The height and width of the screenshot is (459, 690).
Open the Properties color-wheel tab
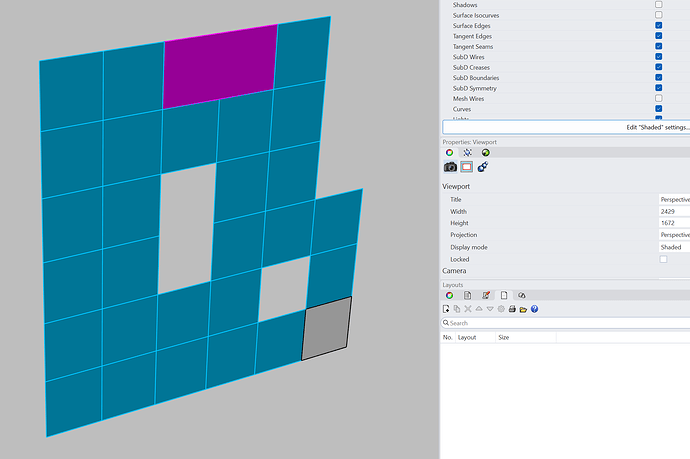click(449, 153)
